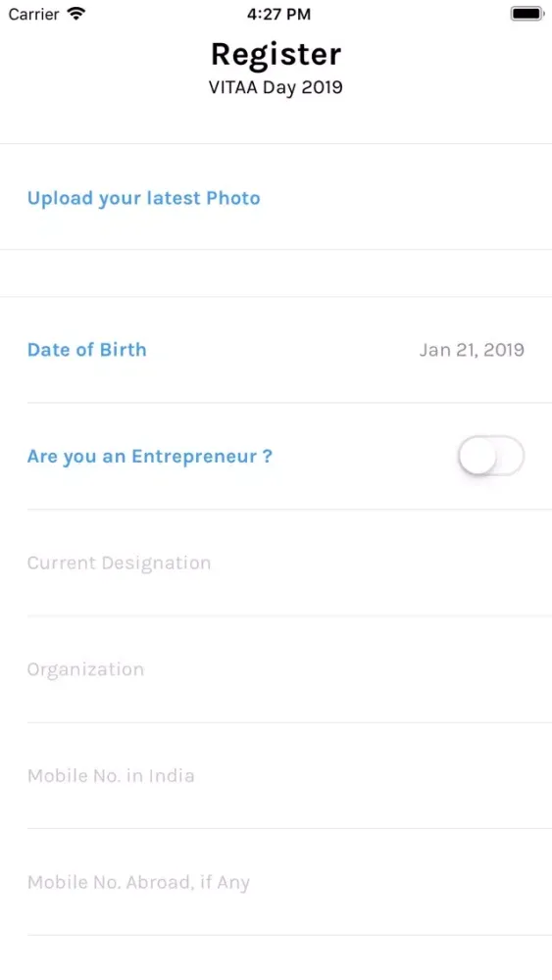Click the VITAA Day 2019 subtitle
Image resolution: width=552 pixels, height=980 pixels.
coord(276,87)
